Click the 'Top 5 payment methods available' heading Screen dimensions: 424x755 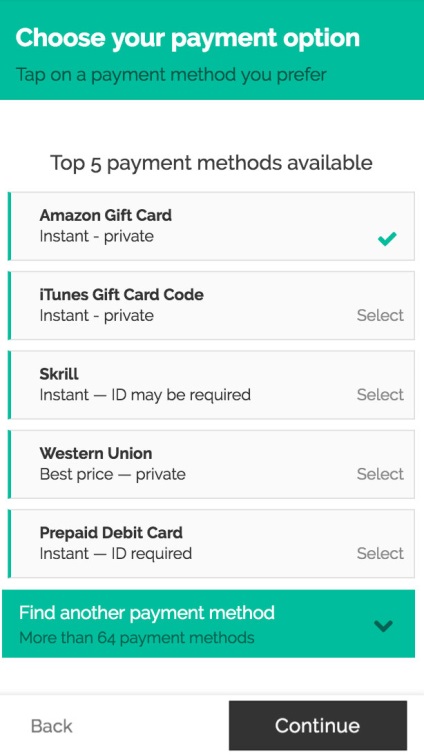pyautogui.click(x=211, y=163)
